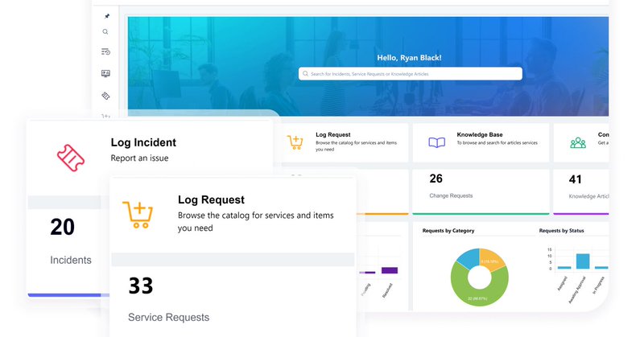Click 'To browse and search for articles services'
This screenshot has width=644, height=337.
497,143
